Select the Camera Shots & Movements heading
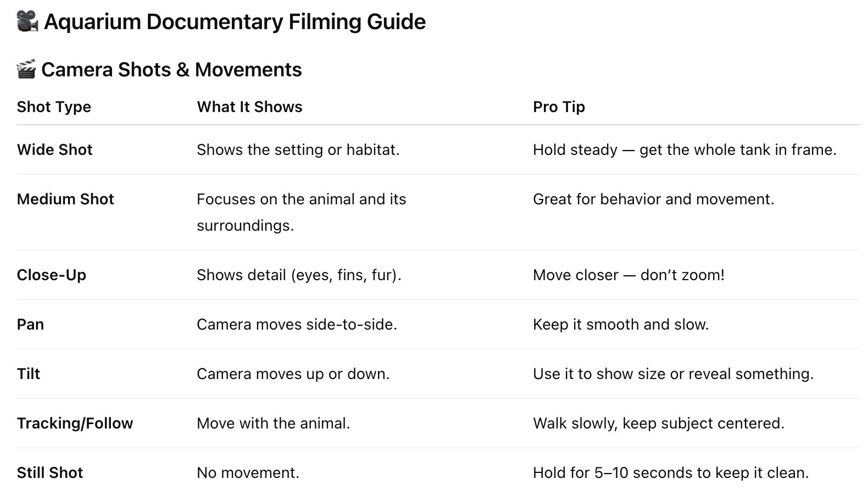The width and height of the screenshot is (868, 501). (171, 70)
